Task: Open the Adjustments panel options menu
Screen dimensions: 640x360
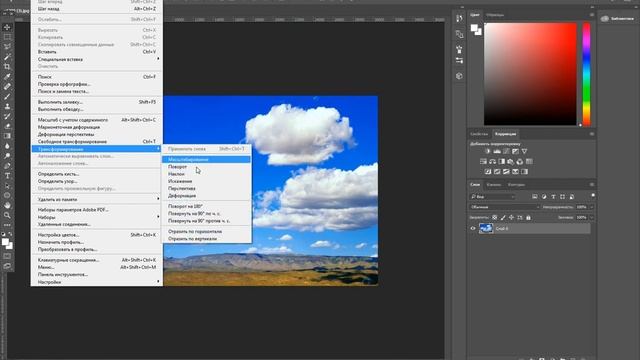Action: pos(592,134)
